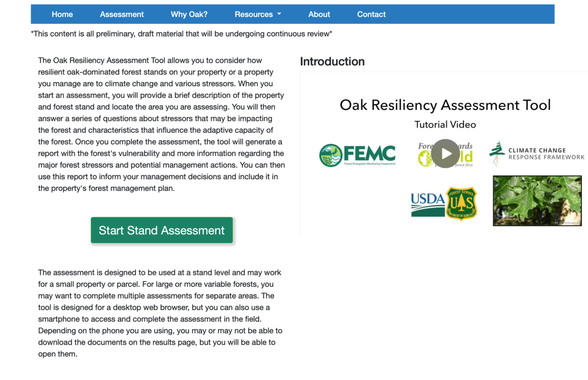Expand the Resources dropdown menu

click(x=258, y=14)
